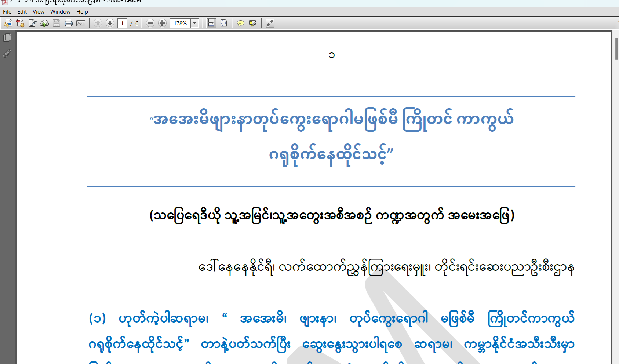Open the Window menu
Viewport: 619px width, 364px height.
tap(60, 12)
